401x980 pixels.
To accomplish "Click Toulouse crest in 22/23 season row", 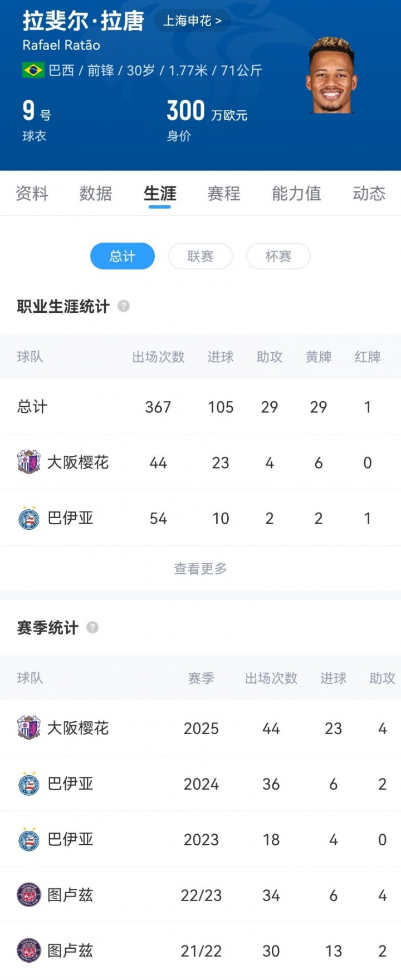I will (x=28, y=895).
